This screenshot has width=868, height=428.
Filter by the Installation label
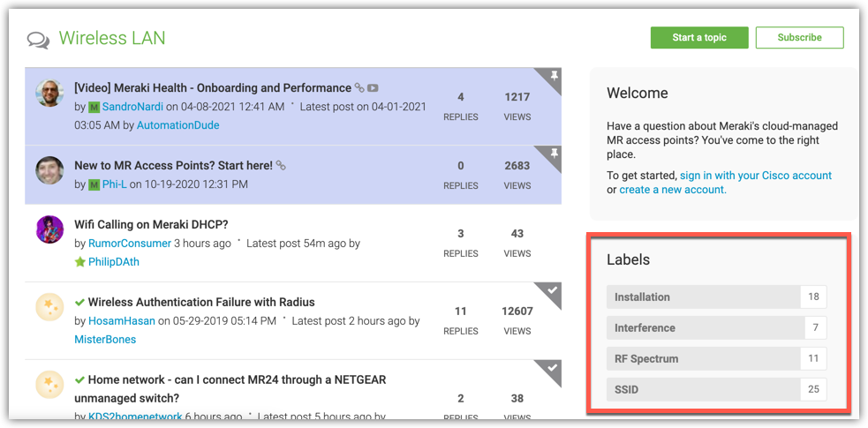[x=704, y=297]
